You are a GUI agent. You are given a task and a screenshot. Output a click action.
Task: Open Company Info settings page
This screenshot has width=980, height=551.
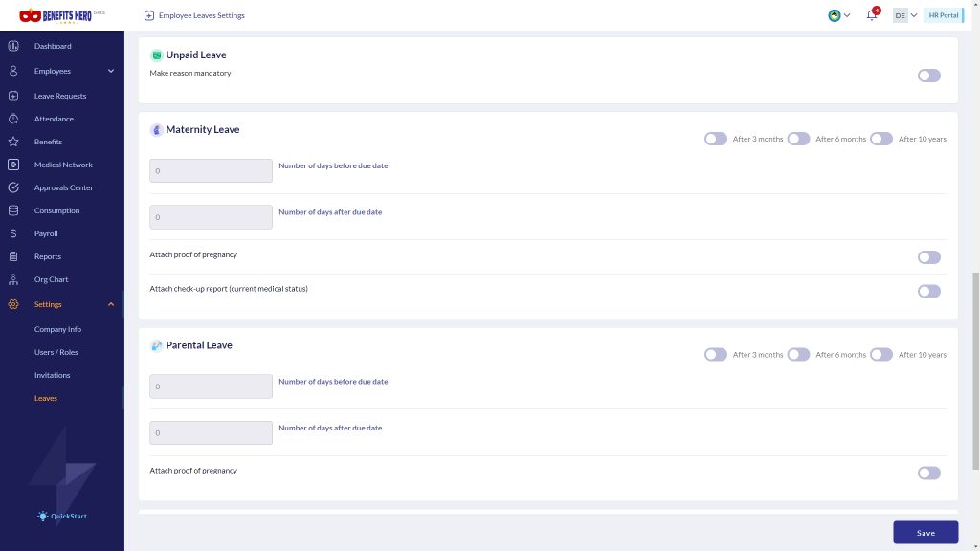pos(57,329)
